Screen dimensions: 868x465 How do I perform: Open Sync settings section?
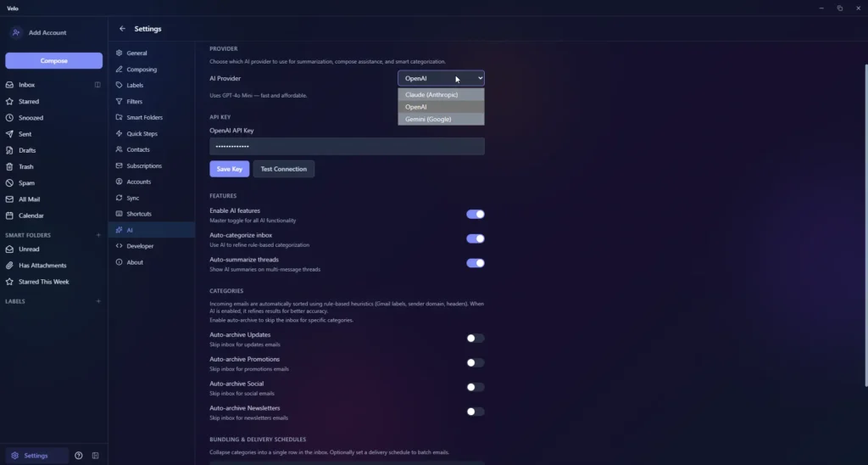[x=151, y=198]
